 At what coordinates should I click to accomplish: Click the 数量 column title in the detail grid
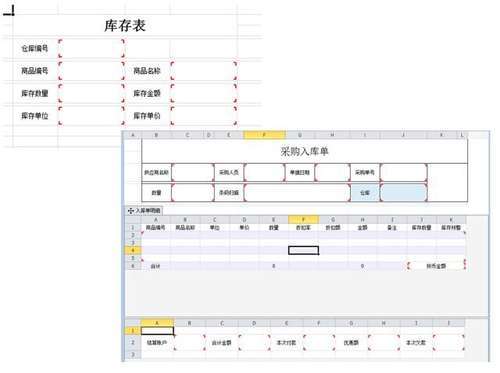tap(274, 228)
